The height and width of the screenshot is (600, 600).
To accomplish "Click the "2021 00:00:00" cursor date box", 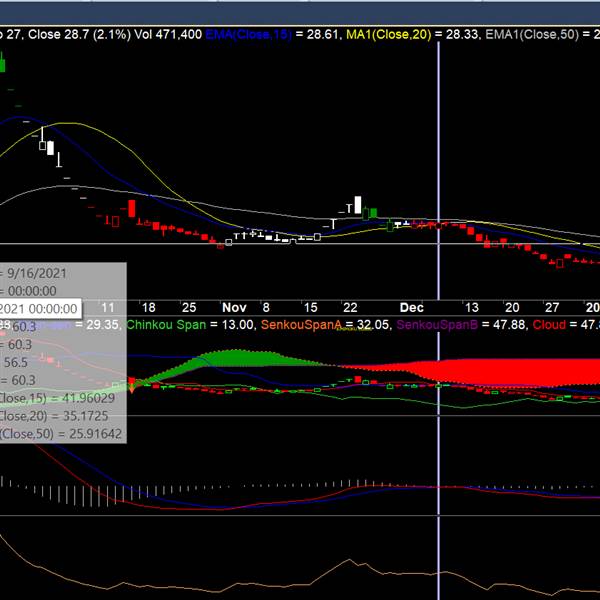I will (x=40, y=308).
